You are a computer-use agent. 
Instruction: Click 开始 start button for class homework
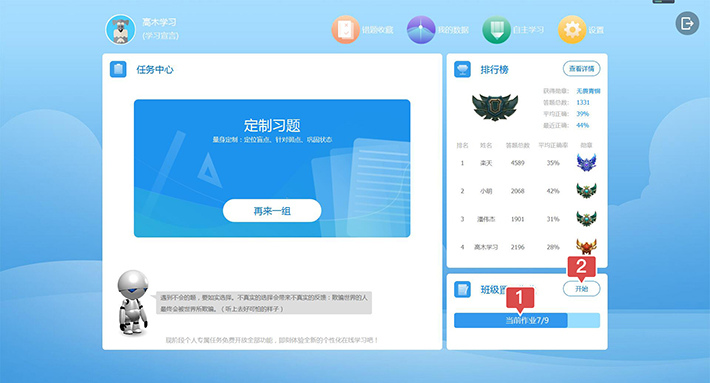pyautogui.click(x=581, y=289)
